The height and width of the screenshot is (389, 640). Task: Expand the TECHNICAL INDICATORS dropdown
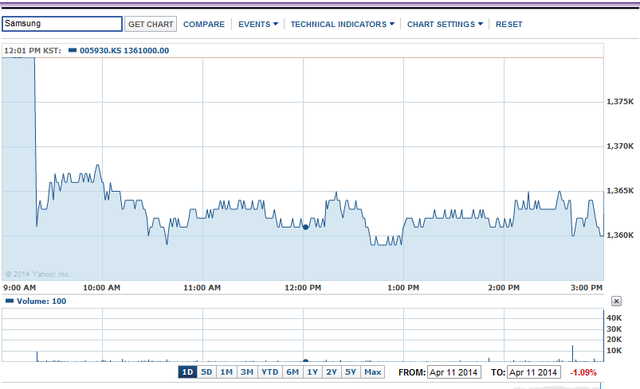(x=342, y=24)
